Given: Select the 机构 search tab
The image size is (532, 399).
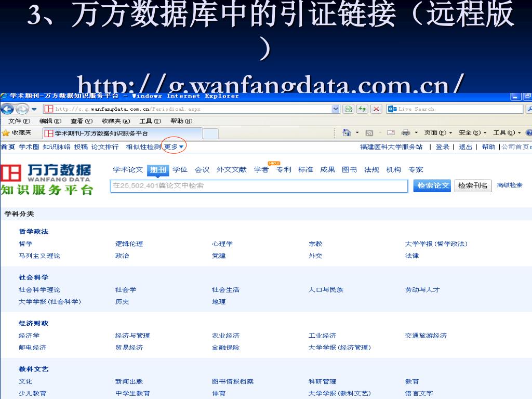Looking at the screenshot, I should tap(394, 169).
